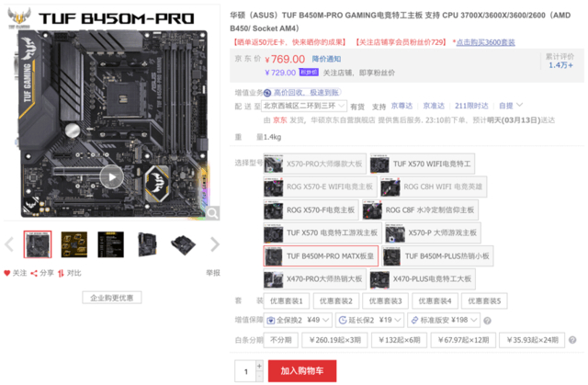Select the TUF B450M-PLUS热销小板 model option
The width and height of the screenshot is (588, 385).
(x=437, y=256)
